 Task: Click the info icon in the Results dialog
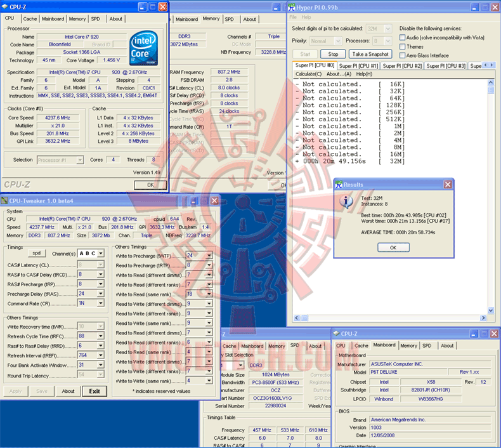(x=346, y=201)
